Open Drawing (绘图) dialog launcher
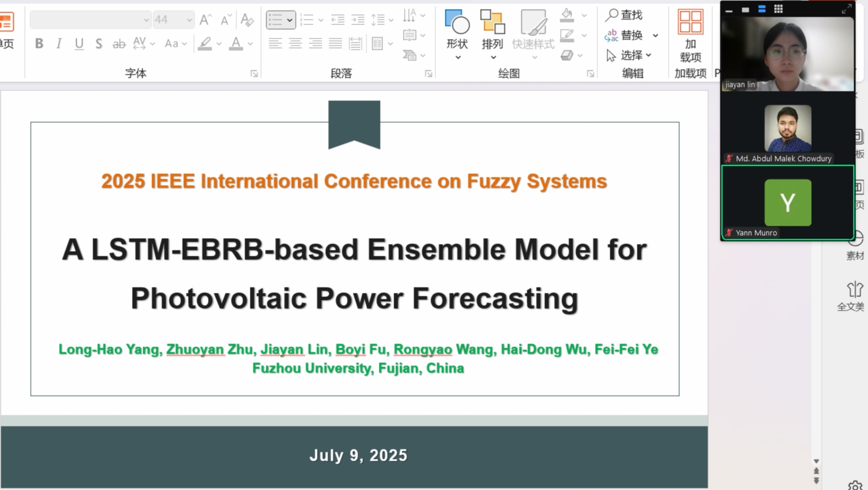The image size is (868, 490). click(x=591, y=73)
